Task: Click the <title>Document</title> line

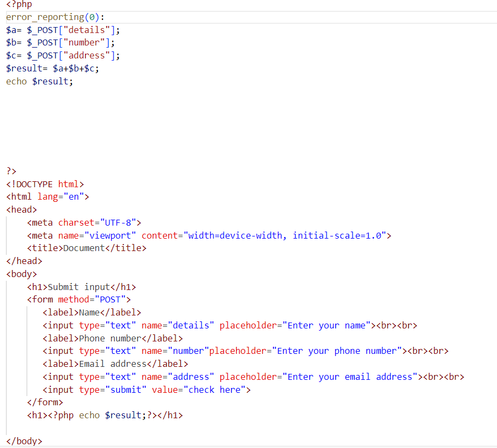Action: click(87, 248)
